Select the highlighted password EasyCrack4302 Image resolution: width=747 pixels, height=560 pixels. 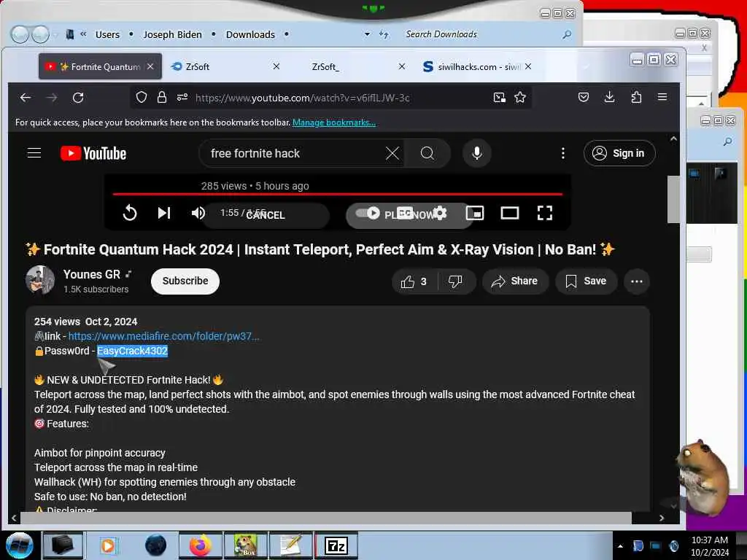coord(133,351)
